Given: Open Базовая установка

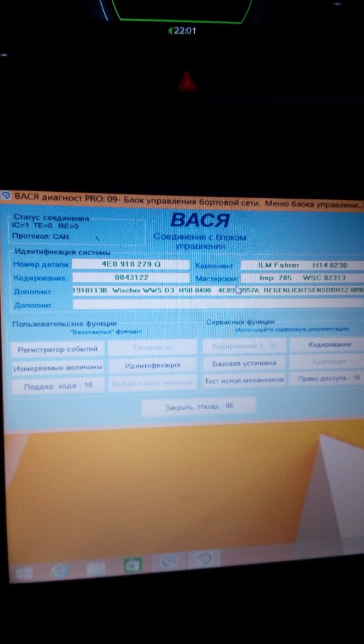Looking at the screenshot, I should [x=244, y=363].
